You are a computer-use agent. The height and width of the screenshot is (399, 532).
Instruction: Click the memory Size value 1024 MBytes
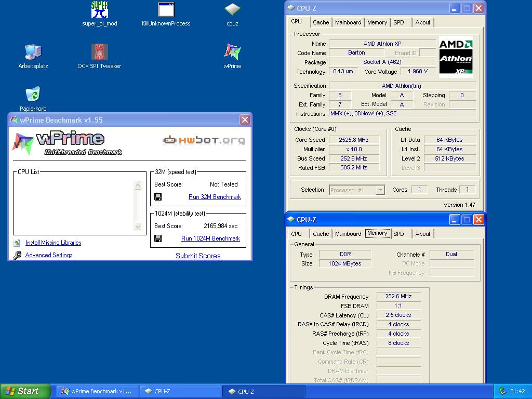(x=345, y=263)
